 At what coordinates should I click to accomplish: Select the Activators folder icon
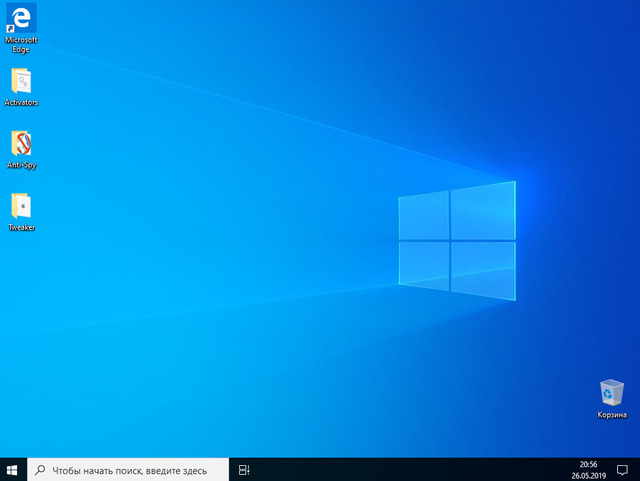(x=21, y=81)
